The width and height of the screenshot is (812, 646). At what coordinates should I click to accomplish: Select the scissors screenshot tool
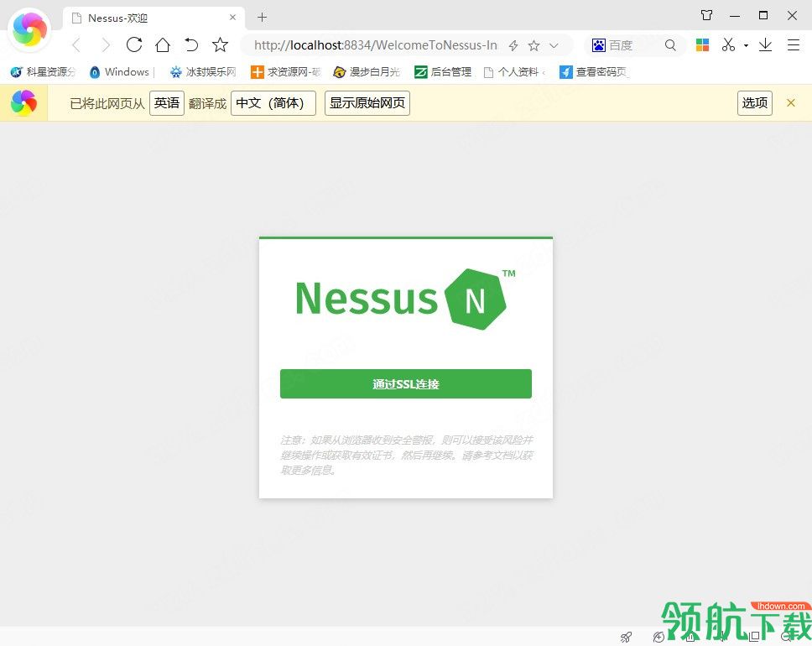point(728,44)
